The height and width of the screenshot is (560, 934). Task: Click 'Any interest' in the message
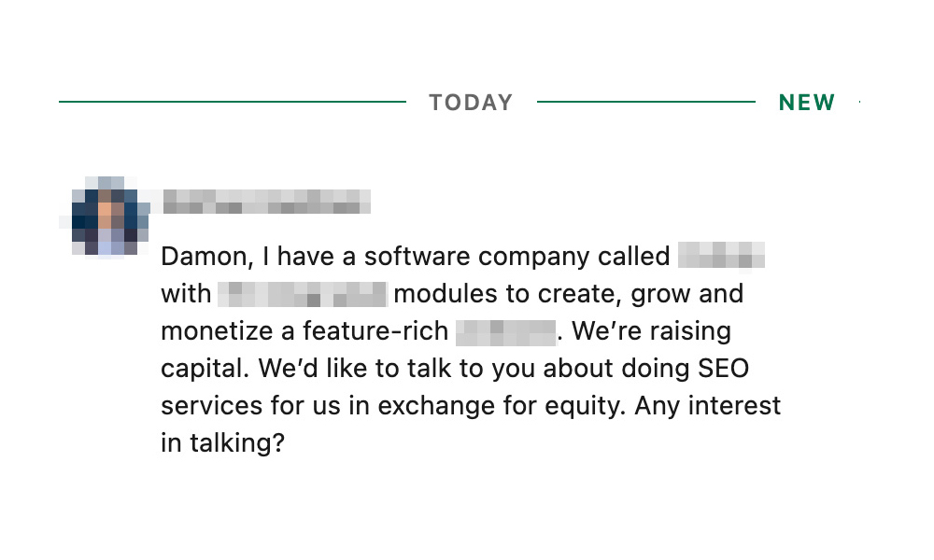point(707,406)
